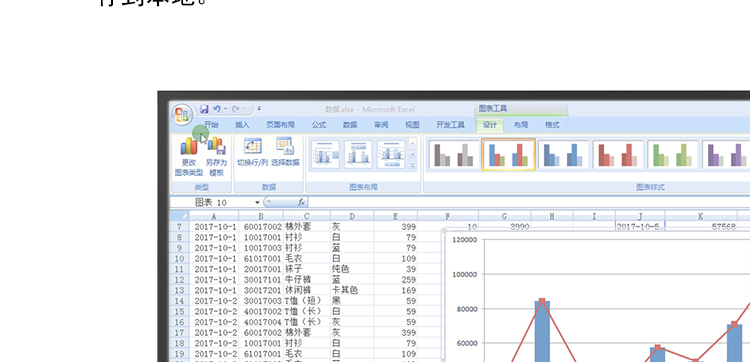Viewport: 750px width, 362px height.
Task: Open the round Office button menu
Action: 182,115
